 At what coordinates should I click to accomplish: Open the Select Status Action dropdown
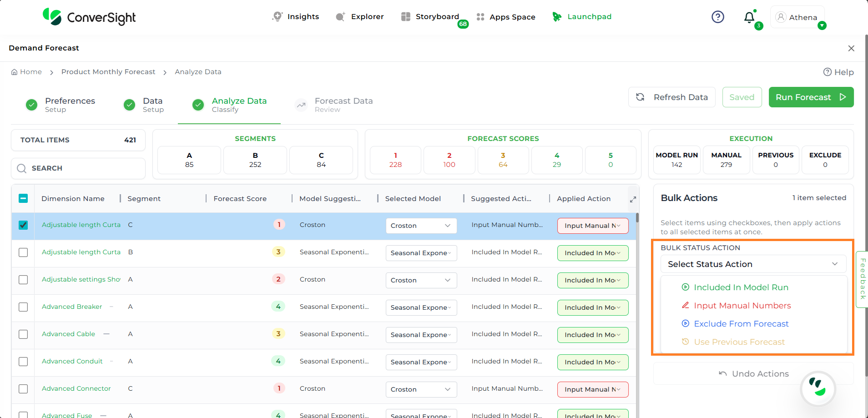tap(753, 264)
